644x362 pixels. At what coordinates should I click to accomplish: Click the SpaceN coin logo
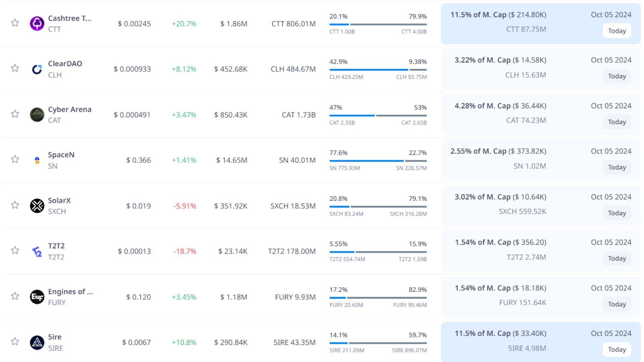pyautogui.click(x=37, y=160)
